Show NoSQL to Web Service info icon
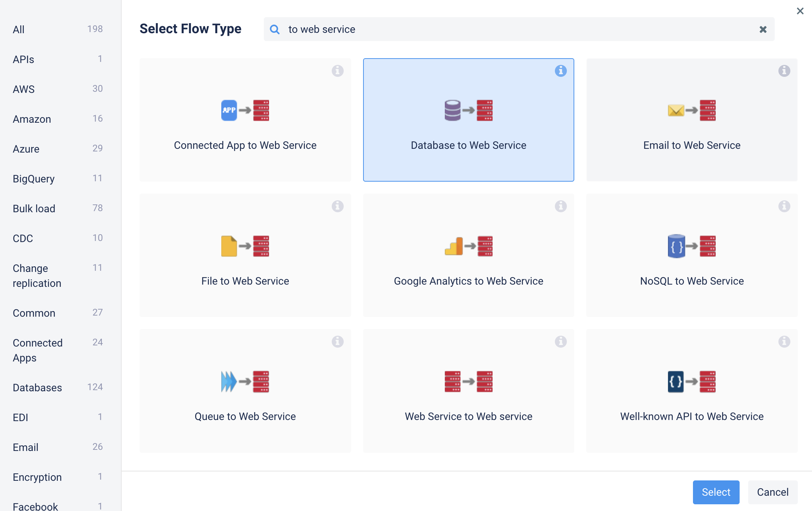812x511 pixels. point(784,206)
